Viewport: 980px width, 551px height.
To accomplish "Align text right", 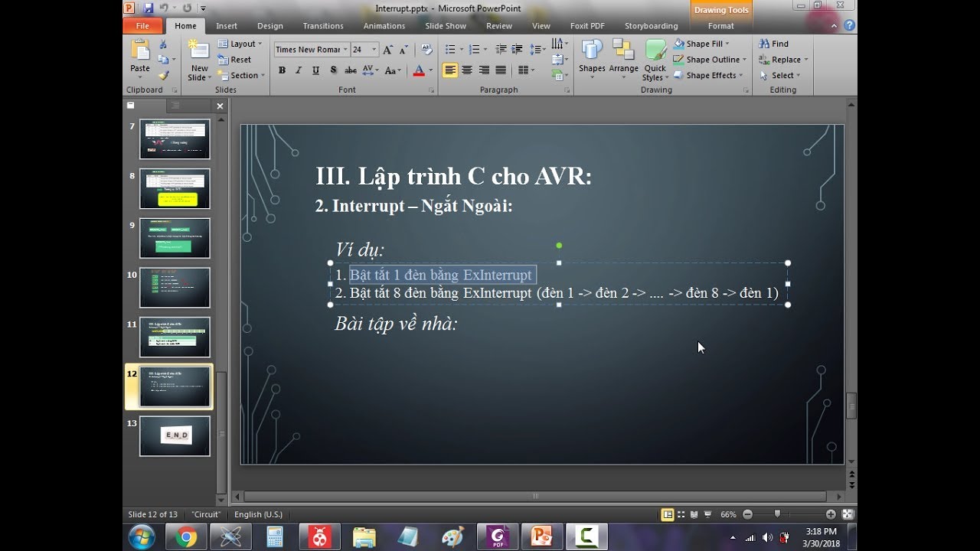I will pyautogui.click(x=484, y=70).
